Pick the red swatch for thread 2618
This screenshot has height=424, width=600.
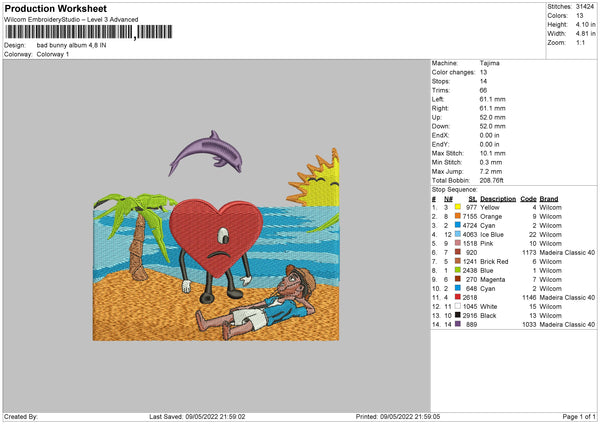tap(458, 297)
